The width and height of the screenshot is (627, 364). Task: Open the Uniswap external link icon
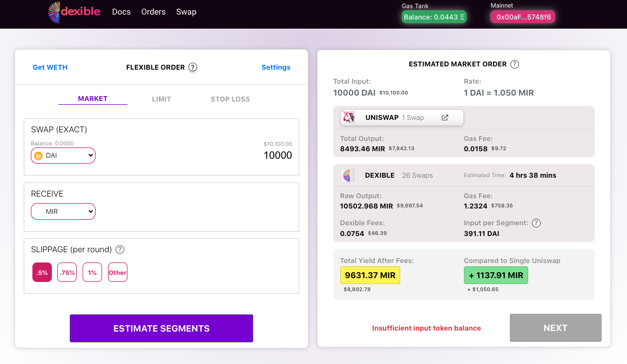444,118
